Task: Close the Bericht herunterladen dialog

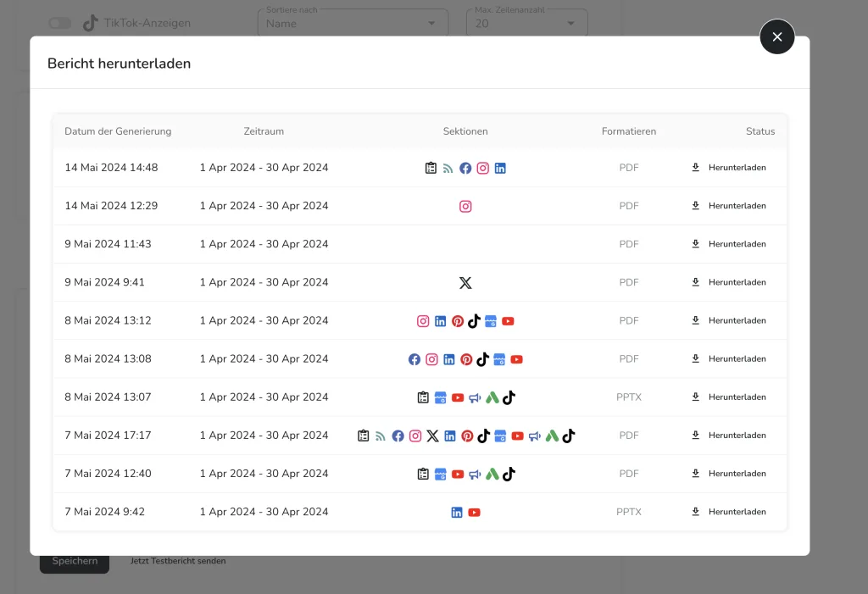Action: 776,36
